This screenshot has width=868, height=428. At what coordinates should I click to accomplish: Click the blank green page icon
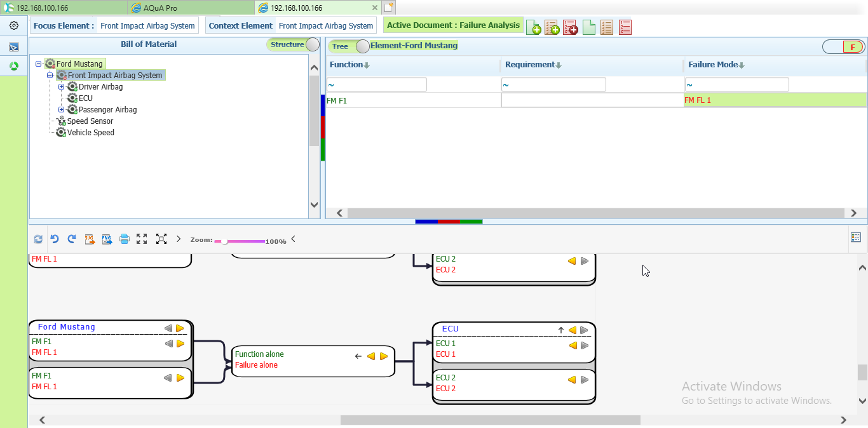click(589, 27)
